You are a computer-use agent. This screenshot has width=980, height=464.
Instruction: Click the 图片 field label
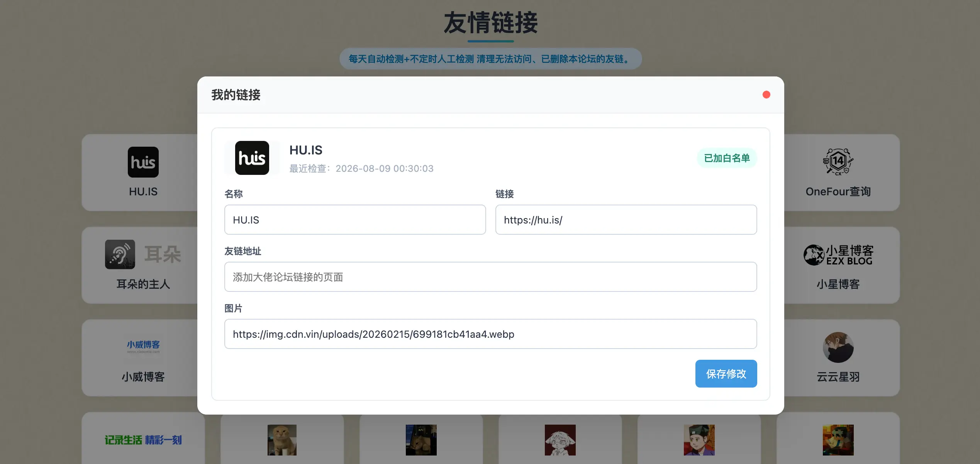[x=234, y=308]
